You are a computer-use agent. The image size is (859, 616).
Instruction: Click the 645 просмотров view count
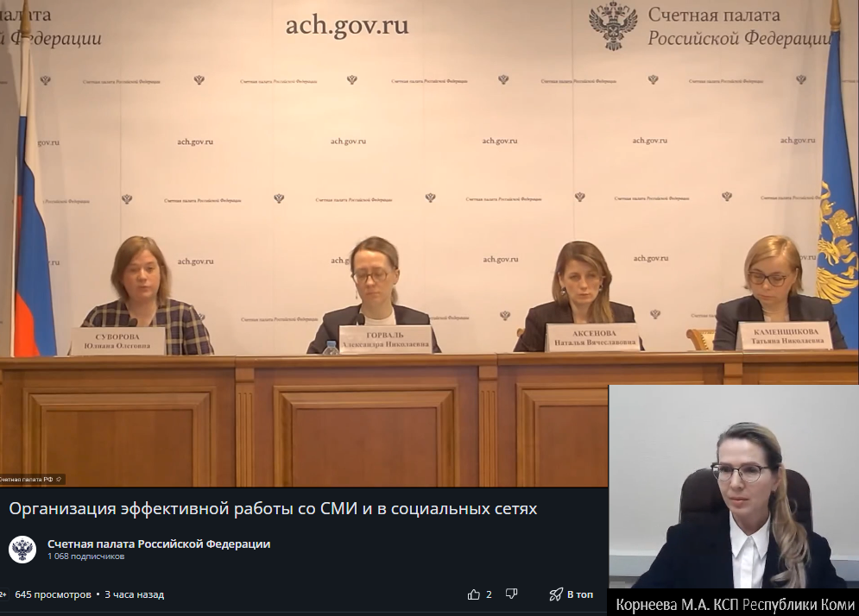(x=54, y=594)
